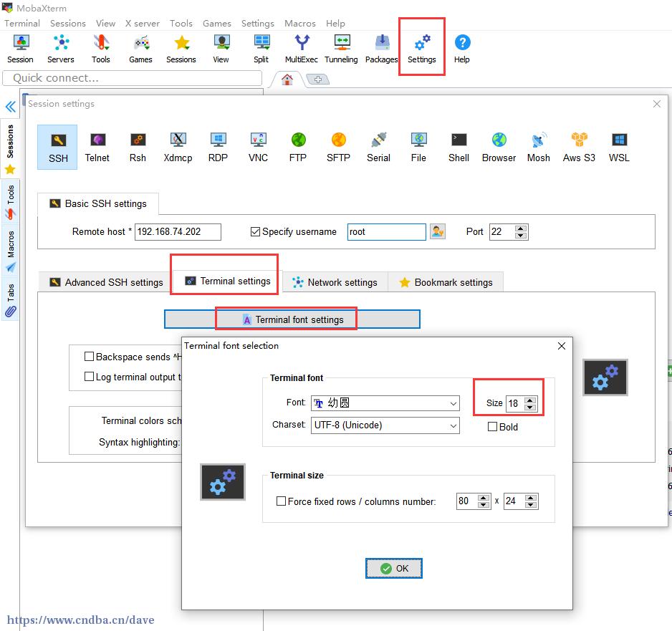Open the Settings gears toolbar icon
This screenshot has height=631, width=672.
click(422, 49)
